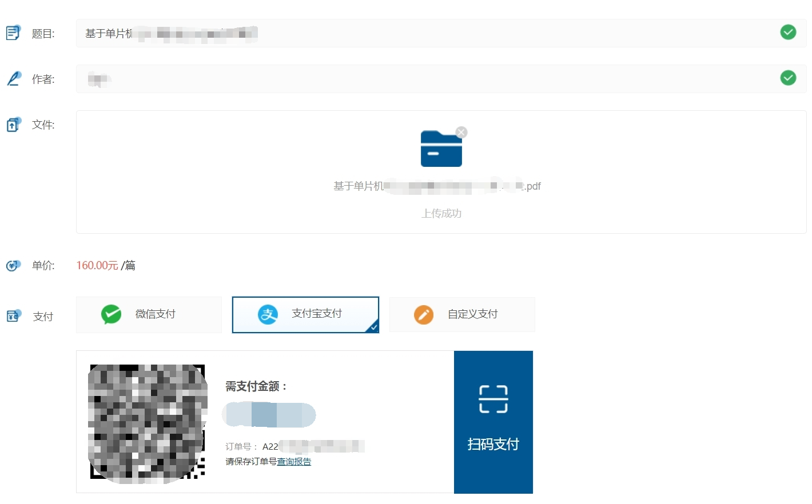
Task: Click the 文件: label
Action: coord(43,125)
